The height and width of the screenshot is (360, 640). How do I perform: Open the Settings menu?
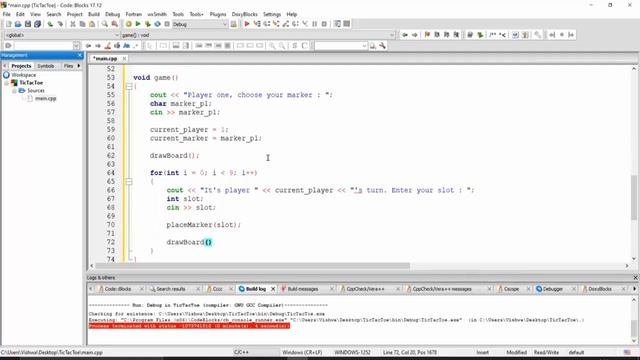pyautogui.click(x=272, y=14)
